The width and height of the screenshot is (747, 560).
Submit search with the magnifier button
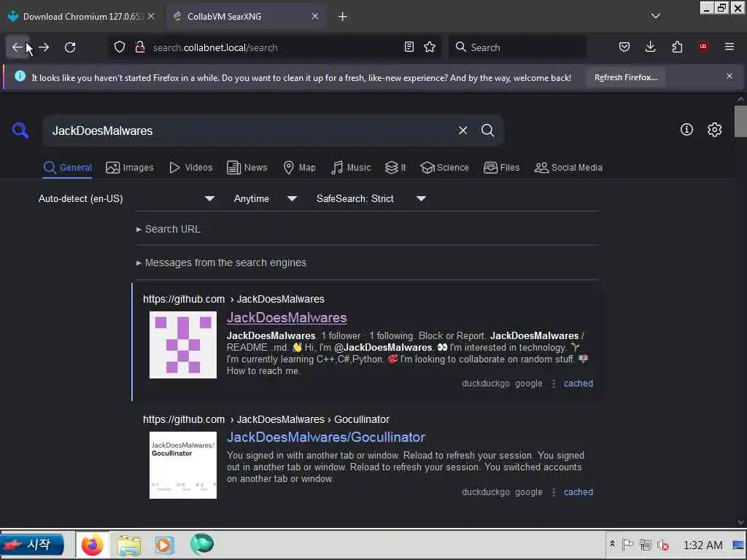pyautogui.click(x=487, y=131)
